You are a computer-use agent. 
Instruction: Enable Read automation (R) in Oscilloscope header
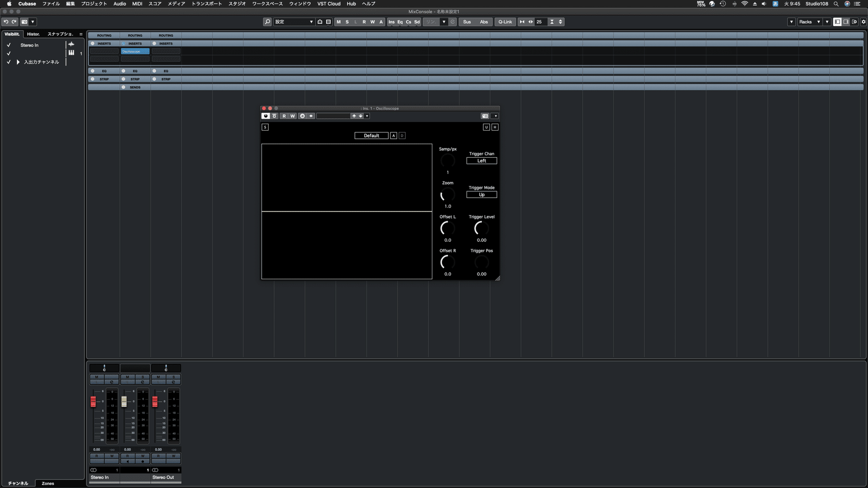[x=284, y=116]
